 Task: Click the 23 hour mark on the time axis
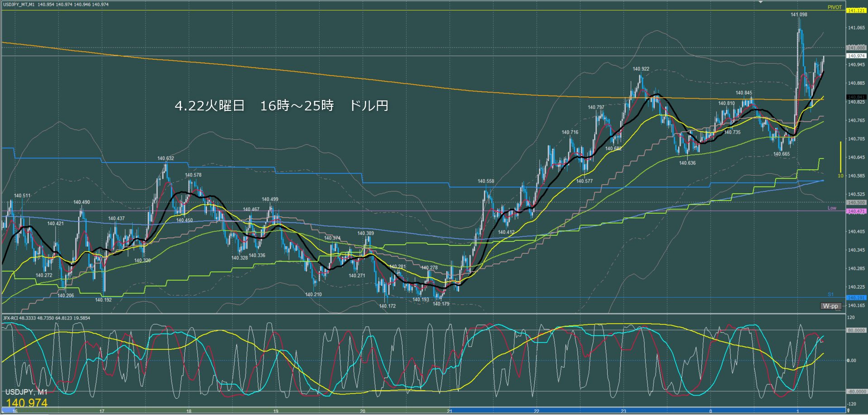click(x=623, y=411)
